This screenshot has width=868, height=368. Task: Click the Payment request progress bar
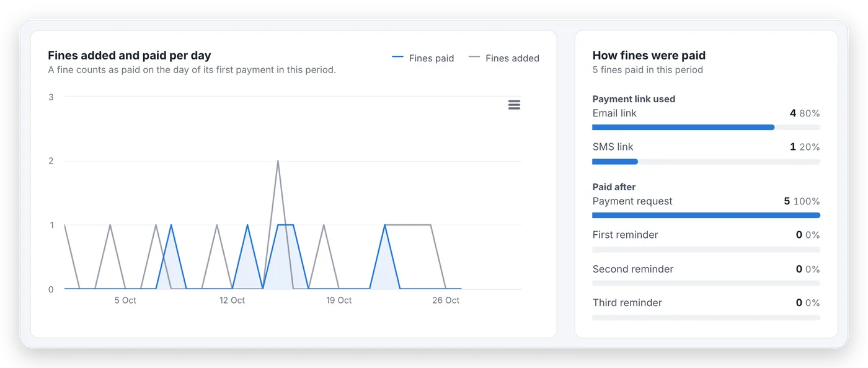tap(706, 216)
